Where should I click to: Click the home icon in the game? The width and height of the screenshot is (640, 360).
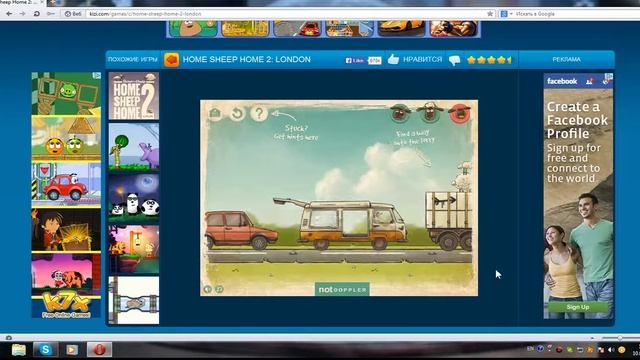click(x=215, y=113)
